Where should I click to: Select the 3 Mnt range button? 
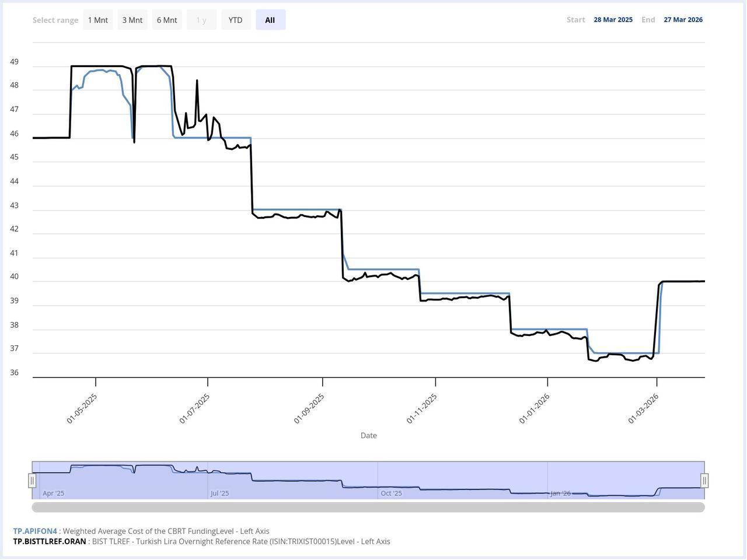(132, 19)
